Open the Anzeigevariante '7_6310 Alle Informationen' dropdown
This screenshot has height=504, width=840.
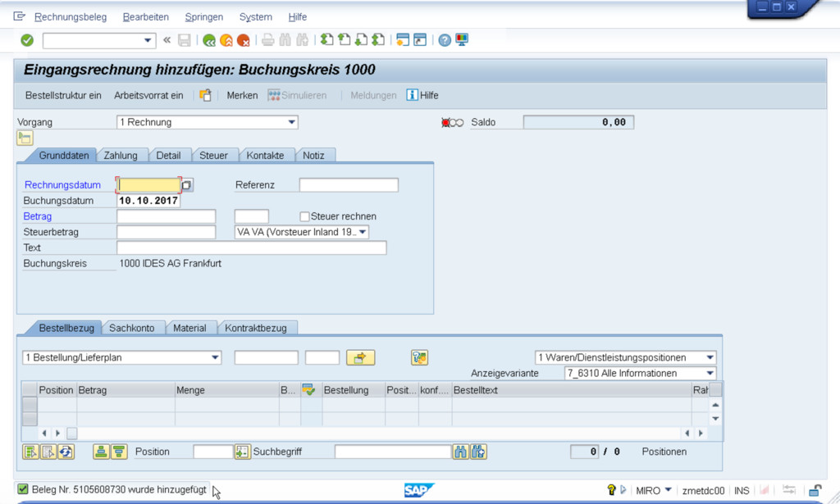(710, 373)
